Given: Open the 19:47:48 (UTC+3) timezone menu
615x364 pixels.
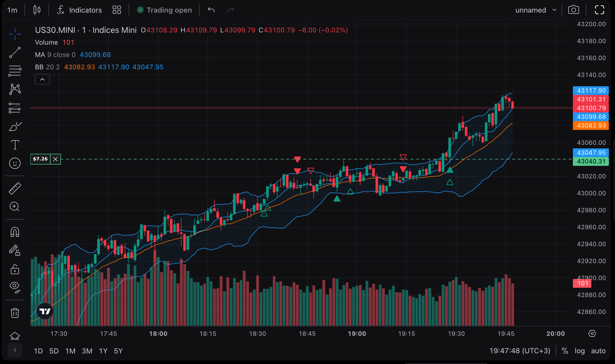Looking at the screenshot, I should tap(520, 351).
